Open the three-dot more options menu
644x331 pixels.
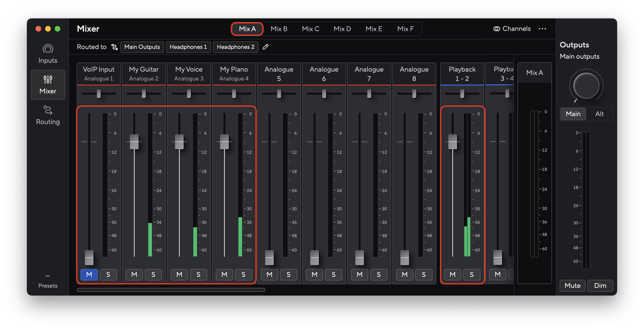[542, 29]
